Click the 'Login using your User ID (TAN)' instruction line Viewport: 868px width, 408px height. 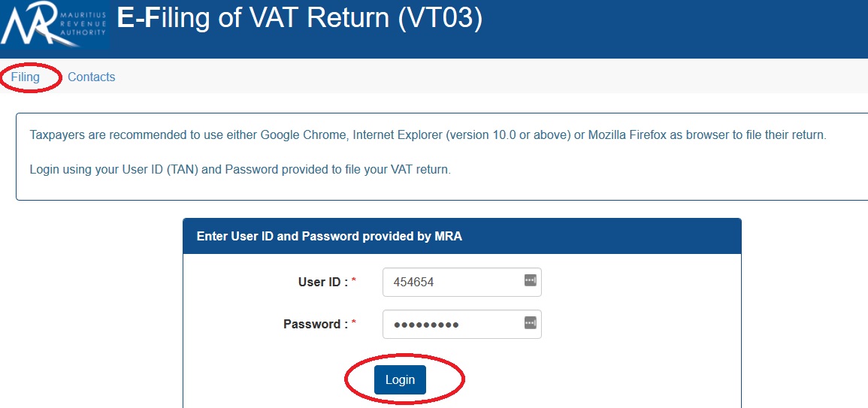(240, 169)
